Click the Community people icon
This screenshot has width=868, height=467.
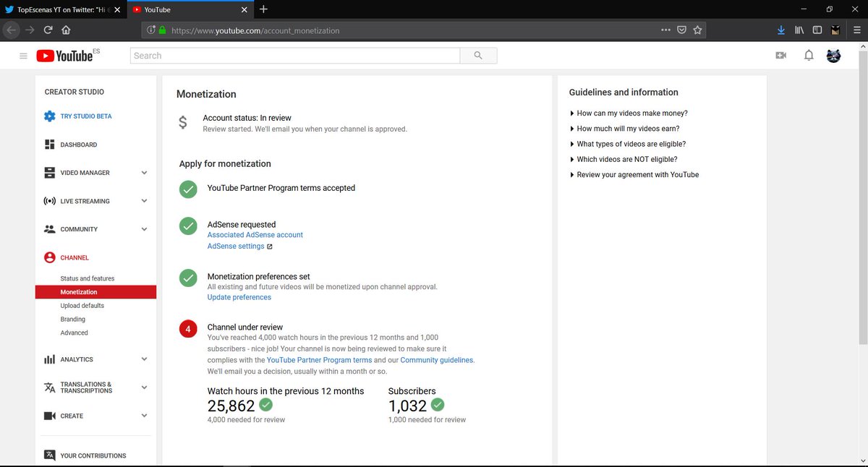point(49,229)
